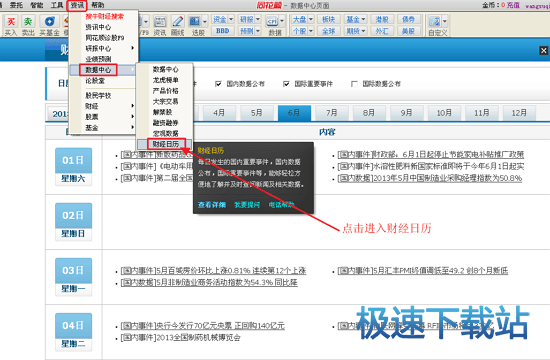Select 论股堂 menu entry
The image size is (550, 360).
point(103,81)
